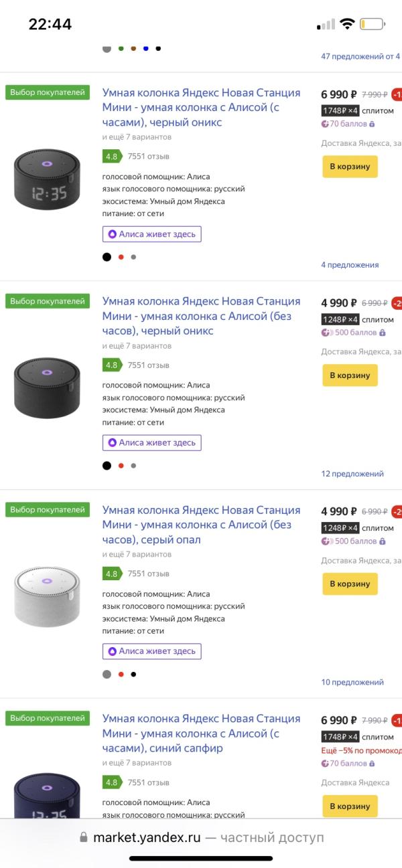402x868 pixels.
Task: Choose grey color variant of black onyx no-clock speaker
Action: pyautogui.click(x=133, y=466)
